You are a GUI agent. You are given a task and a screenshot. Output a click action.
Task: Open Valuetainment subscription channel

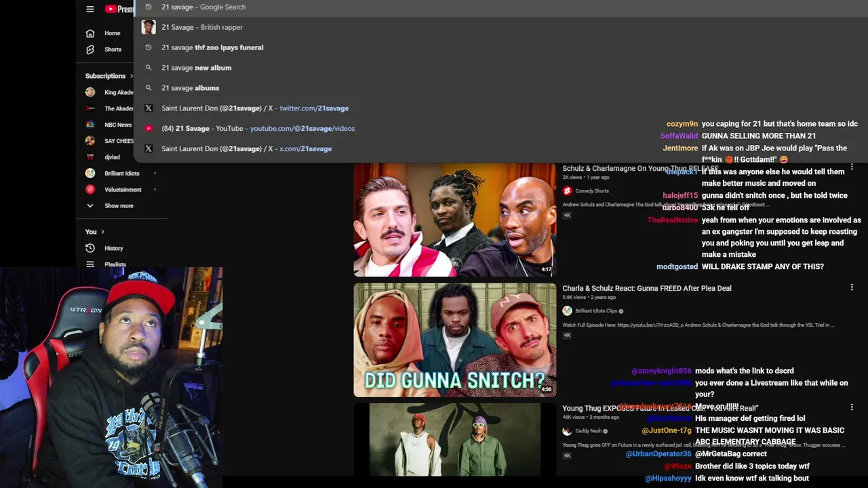point(123,190)
